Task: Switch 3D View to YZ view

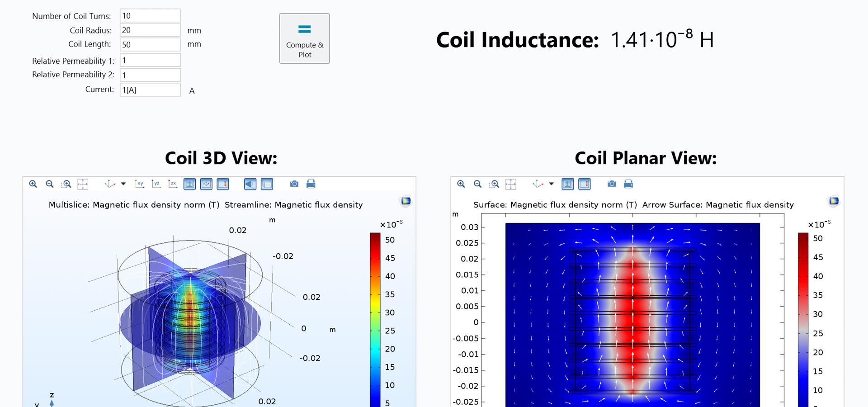Action: 156,184
